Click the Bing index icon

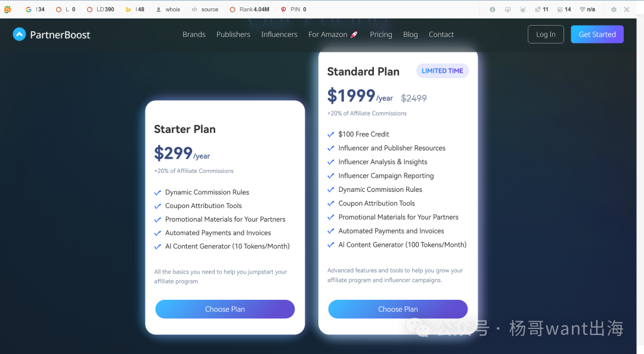pos(128,10)
